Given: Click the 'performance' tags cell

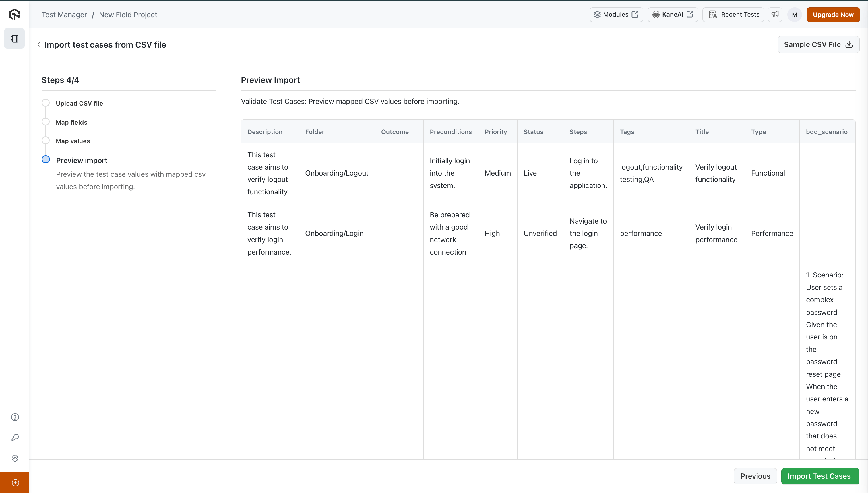Looking at the screenshot, I should (x=651, y=233).
